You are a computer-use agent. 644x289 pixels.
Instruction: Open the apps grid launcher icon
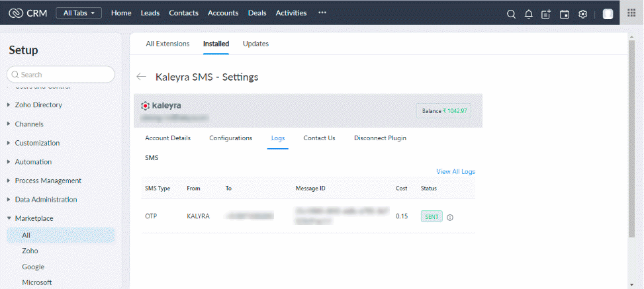pyautogui.click(x=631, y=13)
